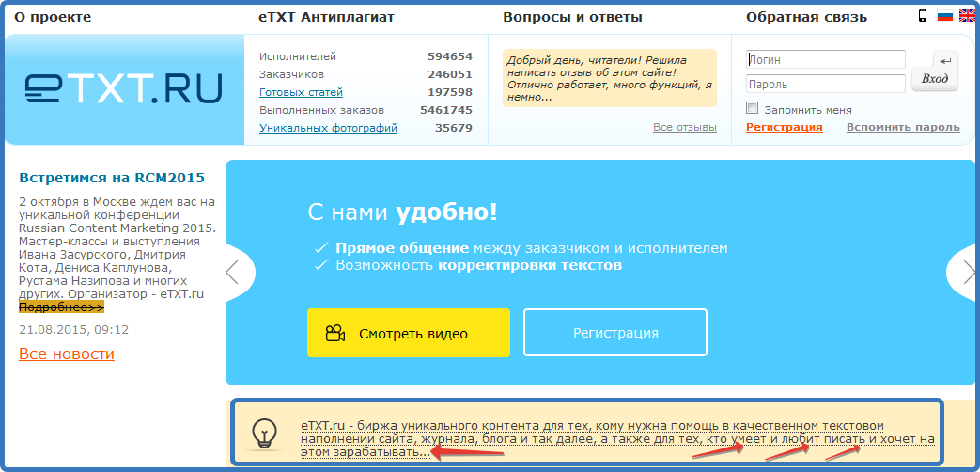Viewport: 980px width, 472px height.
Task: Click the review quote Добрый день, читатели!
Action: coord(610,79)
